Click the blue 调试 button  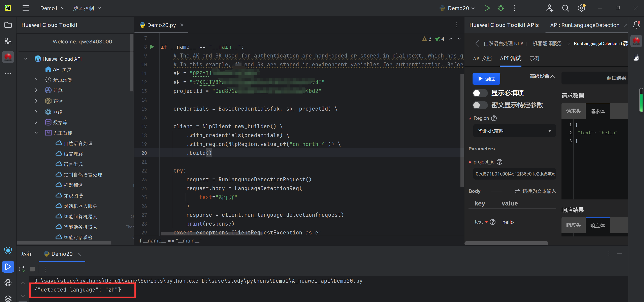486,79
